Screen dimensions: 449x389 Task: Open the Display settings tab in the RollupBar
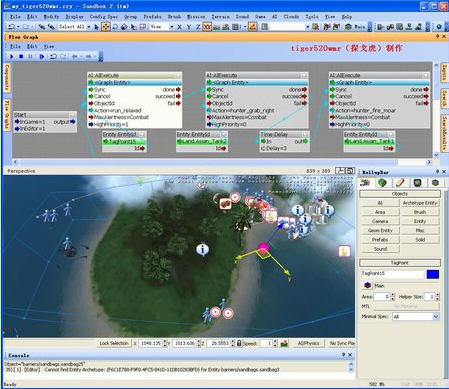tap(417, 183)
